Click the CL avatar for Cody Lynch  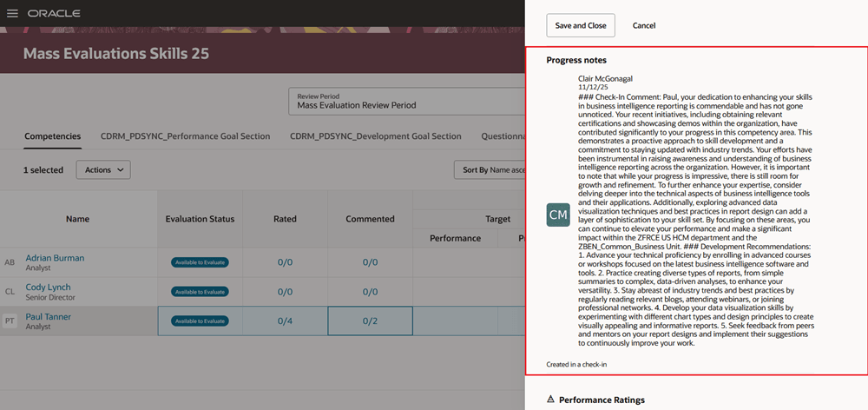10,292
